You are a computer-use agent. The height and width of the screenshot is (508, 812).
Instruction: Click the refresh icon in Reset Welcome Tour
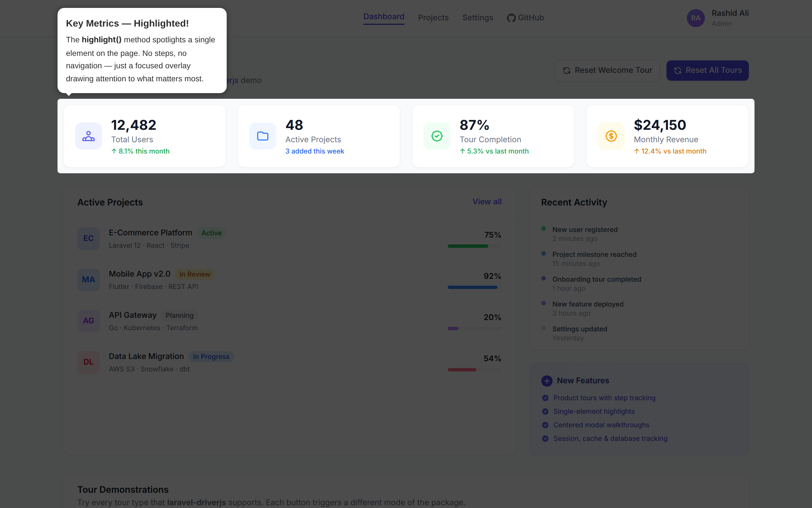[567, 71]
